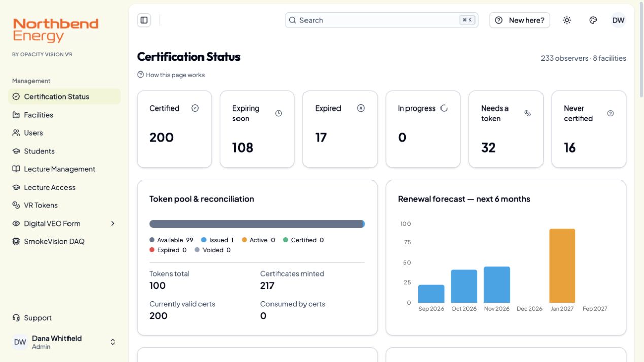This screenshot has width=644, height=362.
Task: Click the Never certified question icon
Action: click(611, 113)
